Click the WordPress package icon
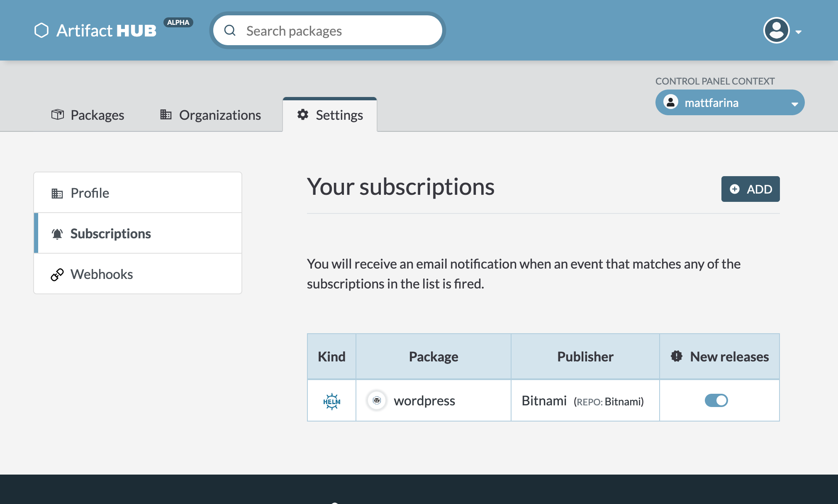838x504 pixels. (x=377, y=400)
